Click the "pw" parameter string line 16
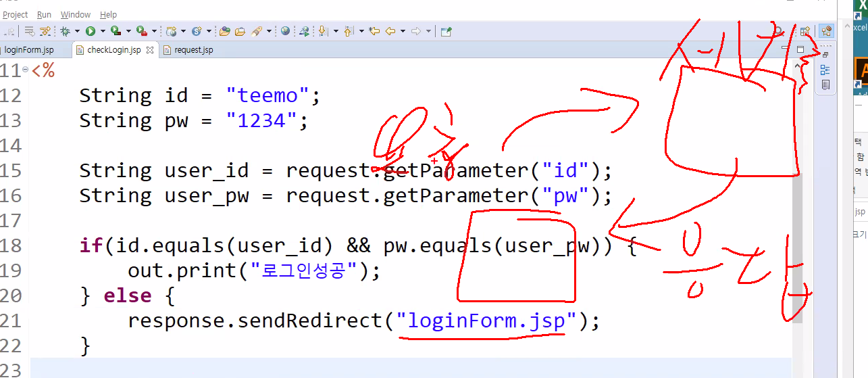Image resolution: width=868 pixels, height=378 pixels. tap(566, 195)
